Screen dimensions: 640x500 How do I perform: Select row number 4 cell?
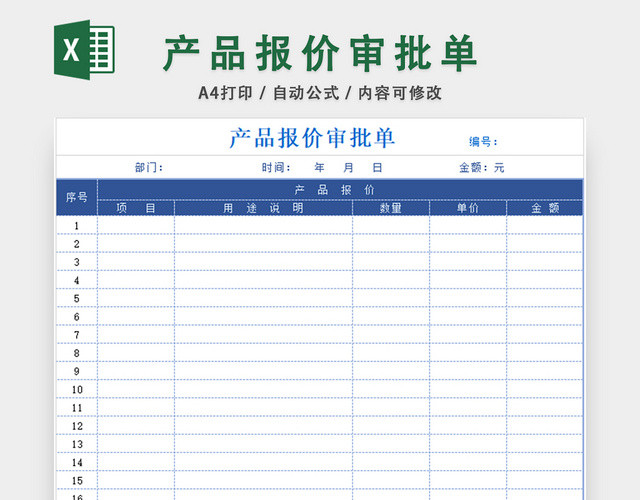(77, 280)
